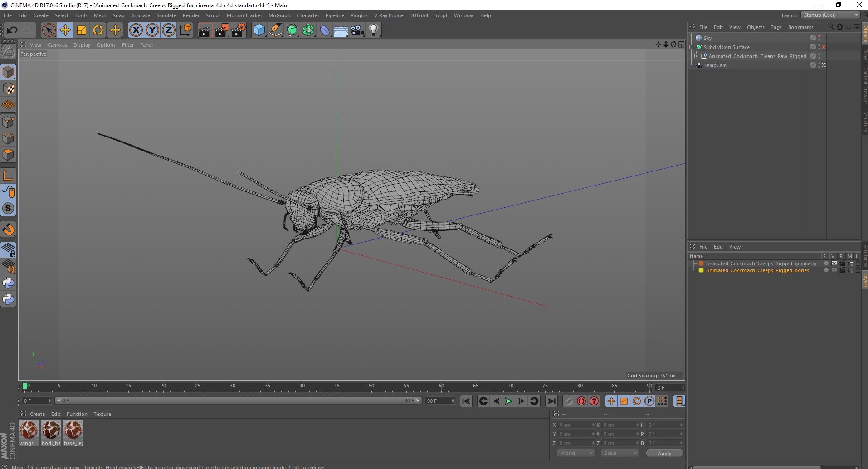
Task: Select the TempCam object
Action: pos(715,65)
